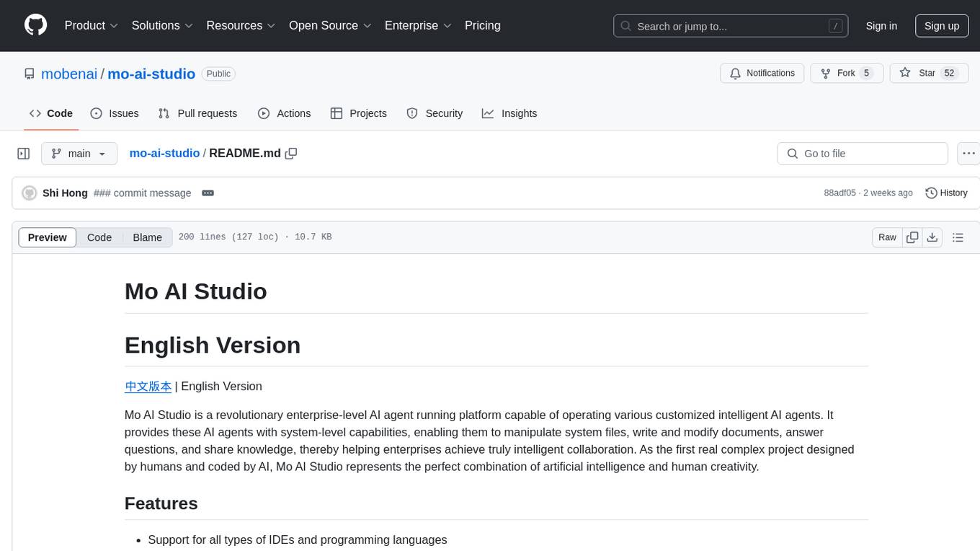Expand the Resources menu
Image resolution: width=980 pixels, height=551 pixels.
point(241,25)
